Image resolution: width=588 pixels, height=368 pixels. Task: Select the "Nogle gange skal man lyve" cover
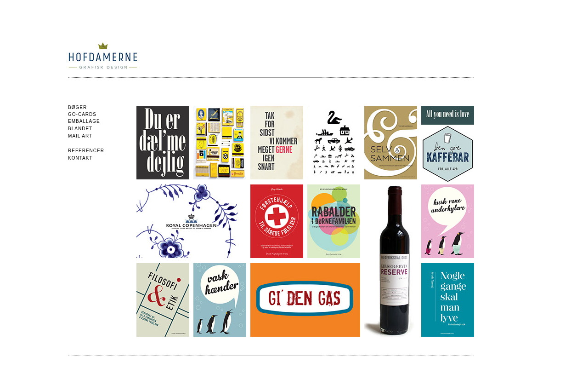447,300
